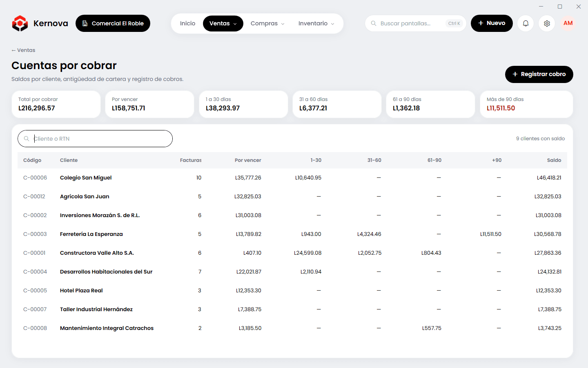Open Mantenimiento Integral Catrachos row

[292, 328]
